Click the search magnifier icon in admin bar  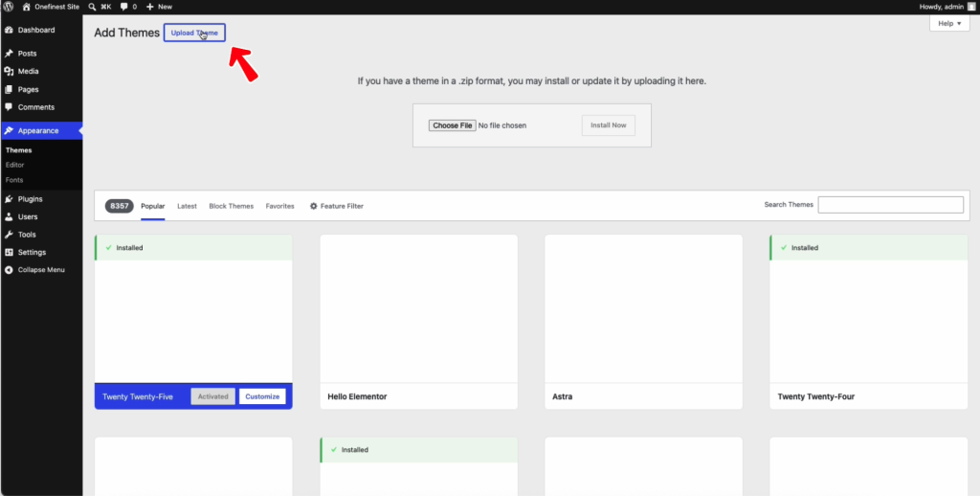pyautogui.click(x=93, y=7)
